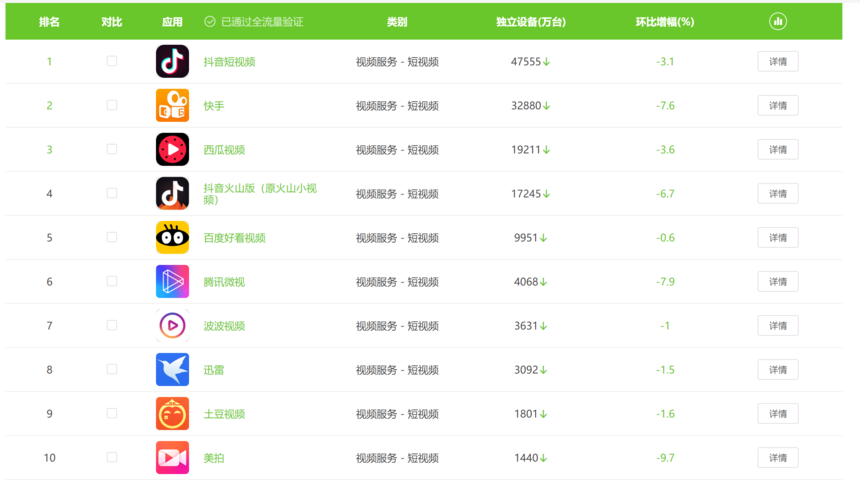This screenshot has height=488, width=860.
Task: Open 详情 for 迅雷
Action: [x=778, y=370]
